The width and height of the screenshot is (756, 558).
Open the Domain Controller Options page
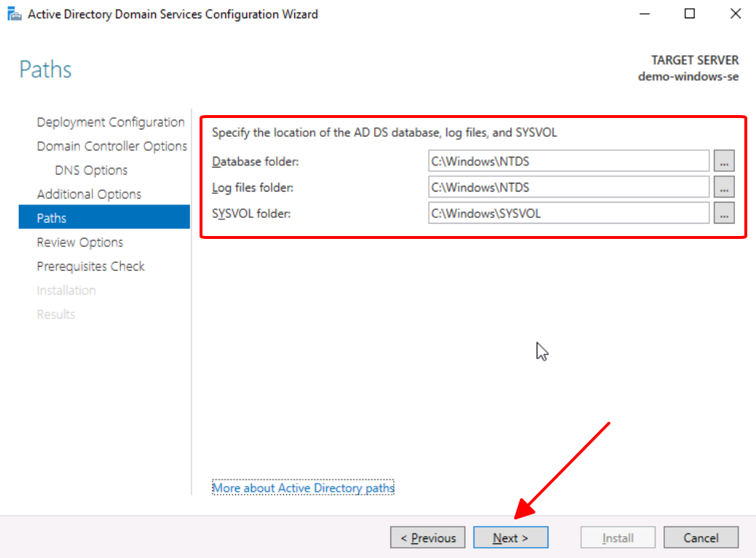pyautogui.click(x=112, y=146)
